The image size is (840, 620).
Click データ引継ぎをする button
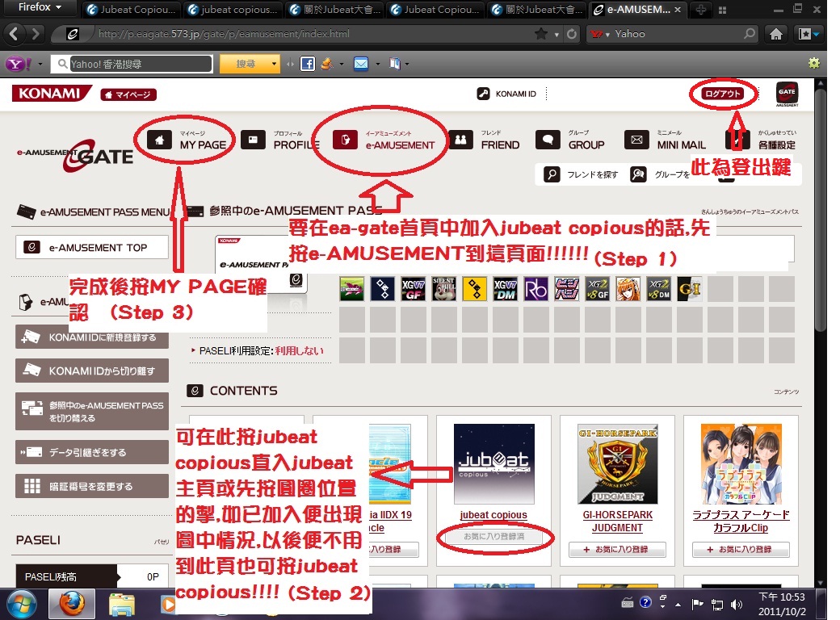92,452
